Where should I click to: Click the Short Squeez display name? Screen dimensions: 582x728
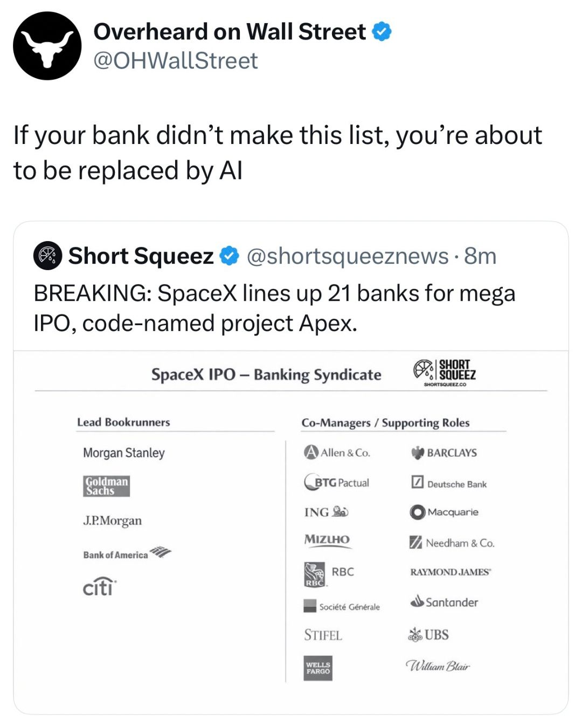tap(141, 256)
